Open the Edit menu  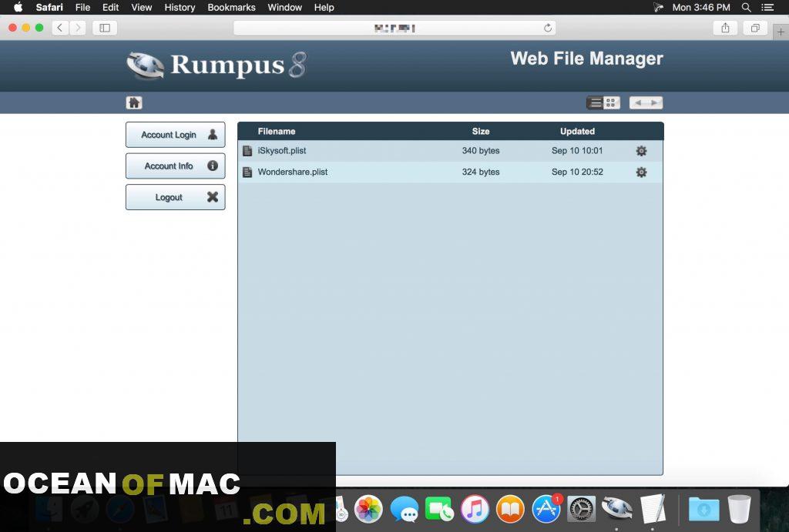point(110,7)
